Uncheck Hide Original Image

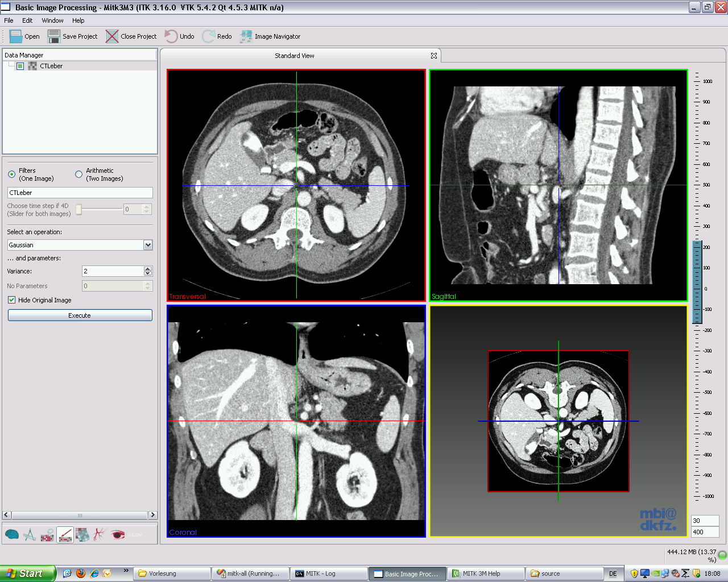pos(11,300)
